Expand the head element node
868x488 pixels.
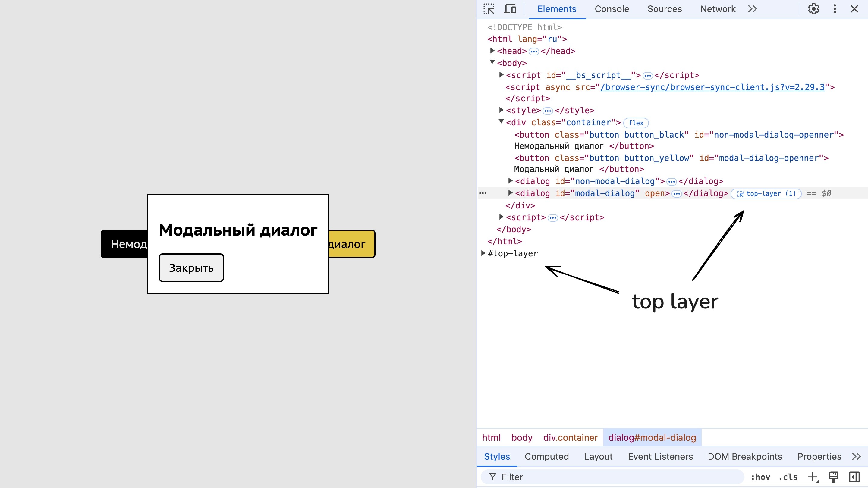(492, 51)
